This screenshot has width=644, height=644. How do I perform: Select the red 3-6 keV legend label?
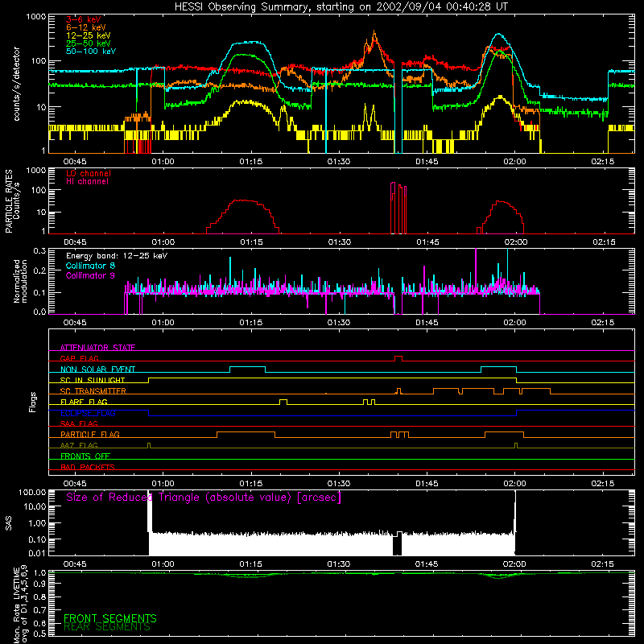tap(84, 19)
